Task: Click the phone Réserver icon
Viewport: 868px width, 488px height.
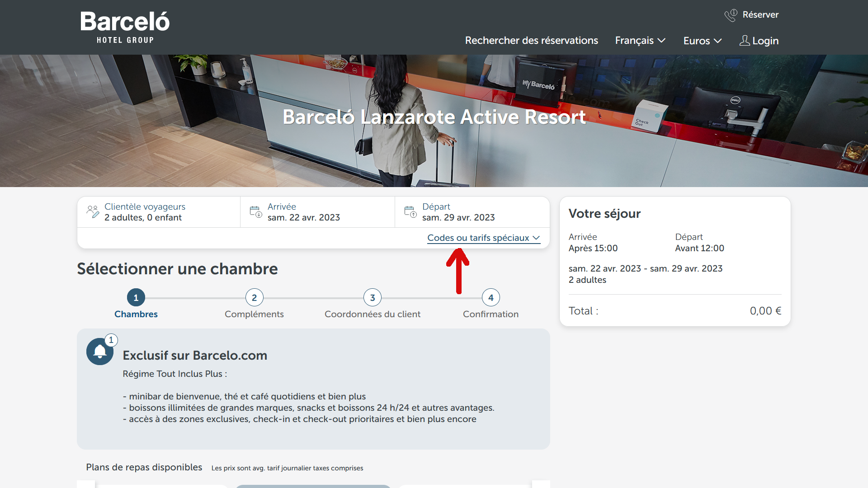Action: click(731, 15)
